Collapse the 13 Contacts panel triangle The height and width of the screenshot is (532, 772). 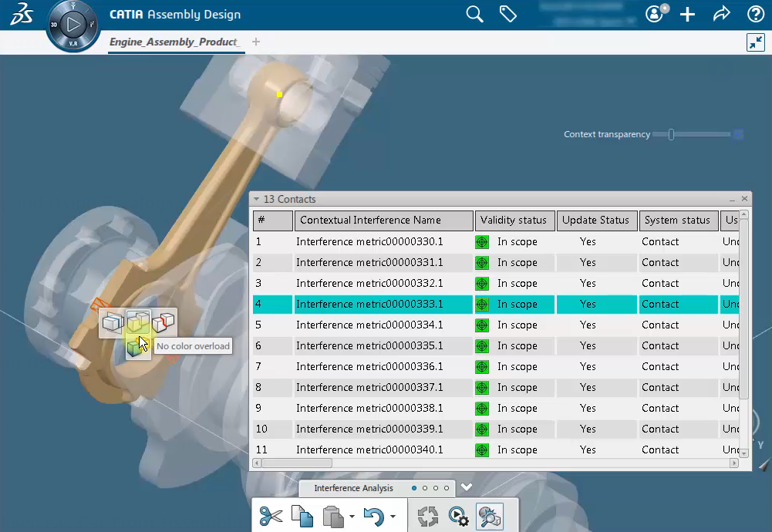point(257,200)
